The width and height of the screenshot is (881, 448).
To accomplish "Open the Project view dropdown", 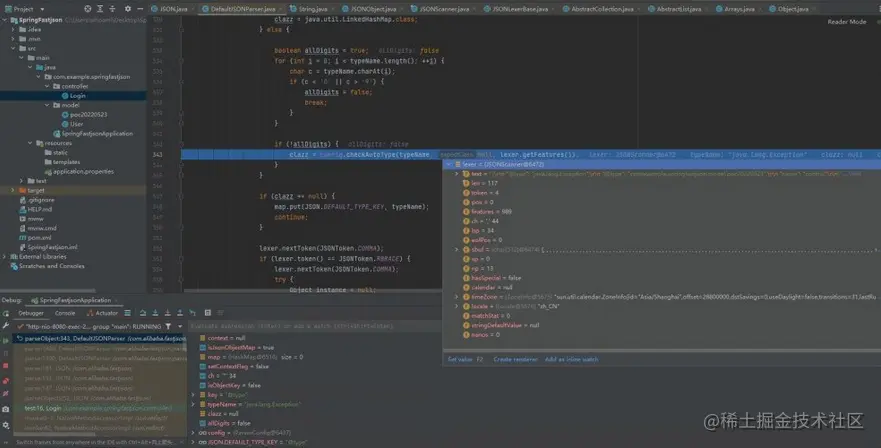I will coord(42,9).
